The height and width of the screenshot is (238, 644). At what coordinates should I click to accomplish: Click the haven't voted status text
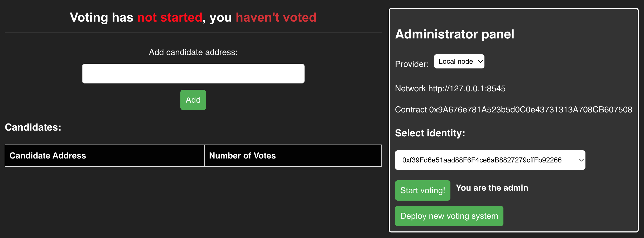(x=276, y=17)
